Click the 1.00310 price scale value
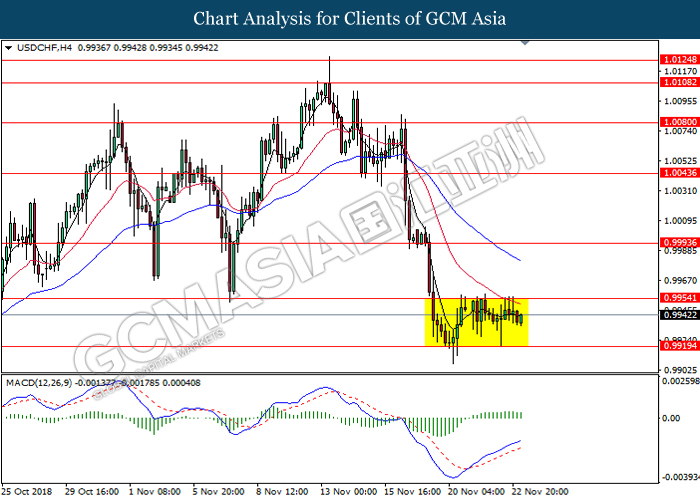Image resolution: width=700 pixels, height=500 pixels. click(681, 191)
